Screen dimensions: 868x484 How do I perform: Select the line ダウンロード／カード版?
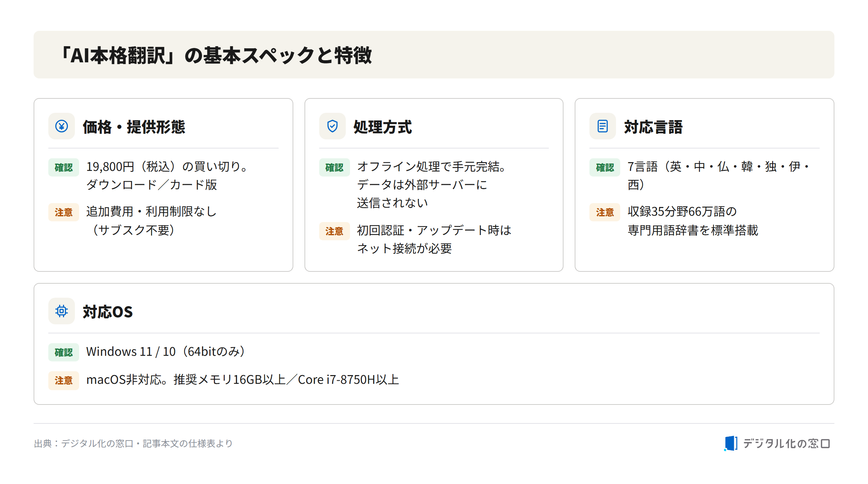coord(152,185)
